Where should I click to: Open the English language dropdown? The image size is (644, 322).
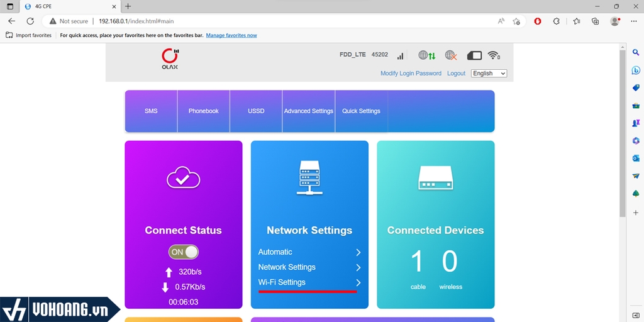pyautogui.click(x=489, y=74)
